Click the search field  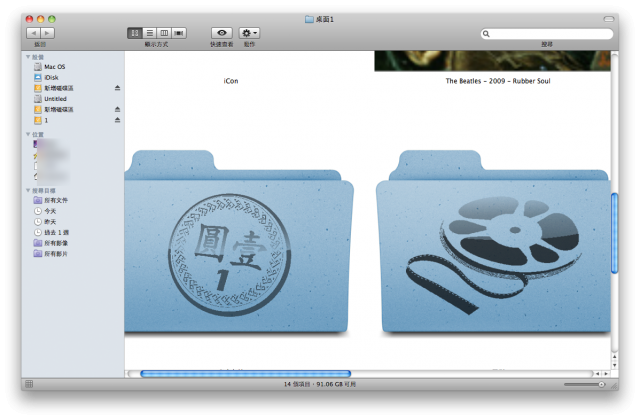pos(547,34)
